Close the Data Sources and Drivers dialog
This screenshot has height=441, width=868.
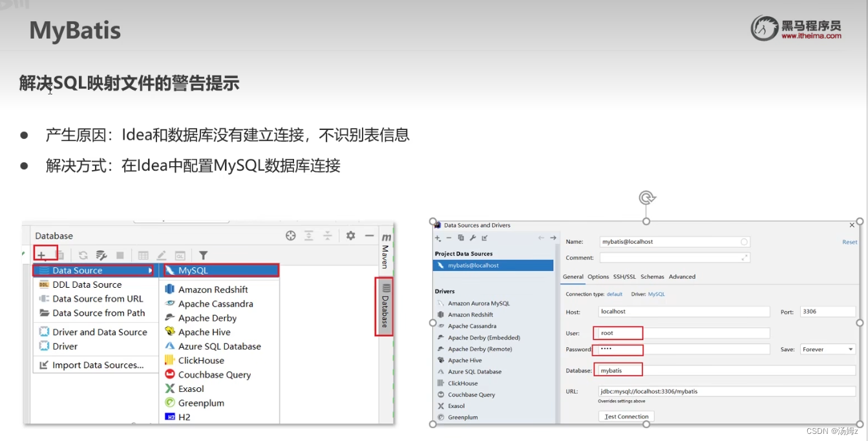(852, 226)
